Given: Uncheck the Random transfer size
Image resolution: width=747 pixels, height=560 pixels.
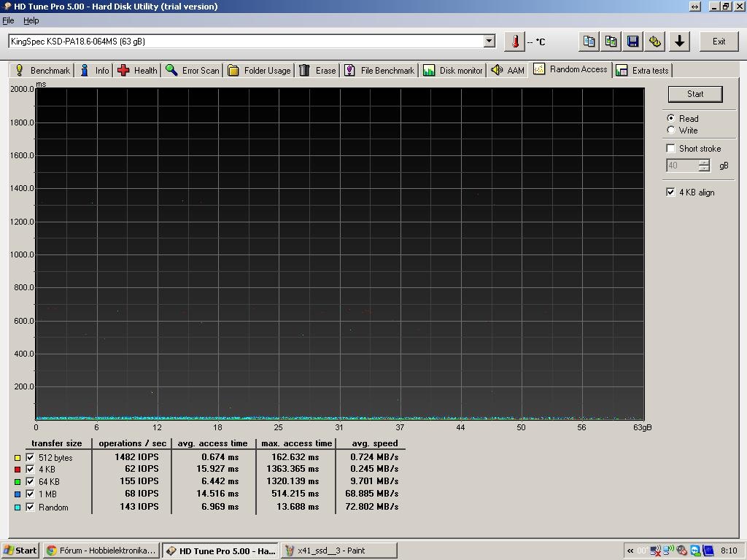Looking at the screenshot, I should (30, 507).
